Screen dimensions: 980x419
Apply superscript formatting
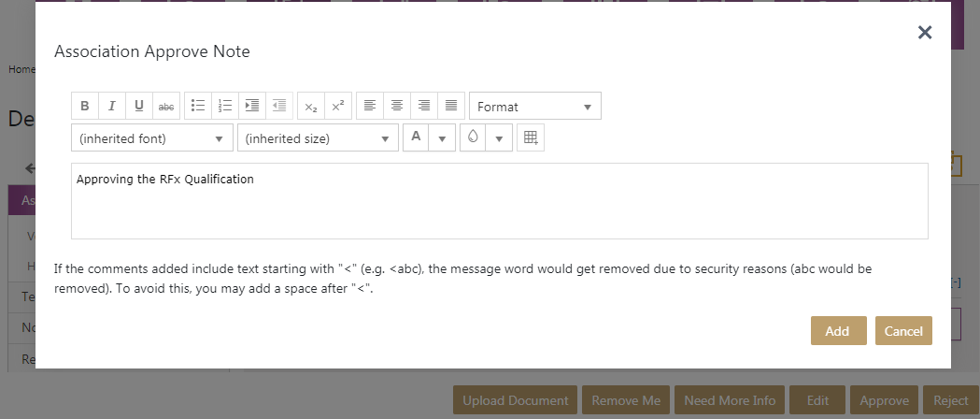tap(338, 106)
